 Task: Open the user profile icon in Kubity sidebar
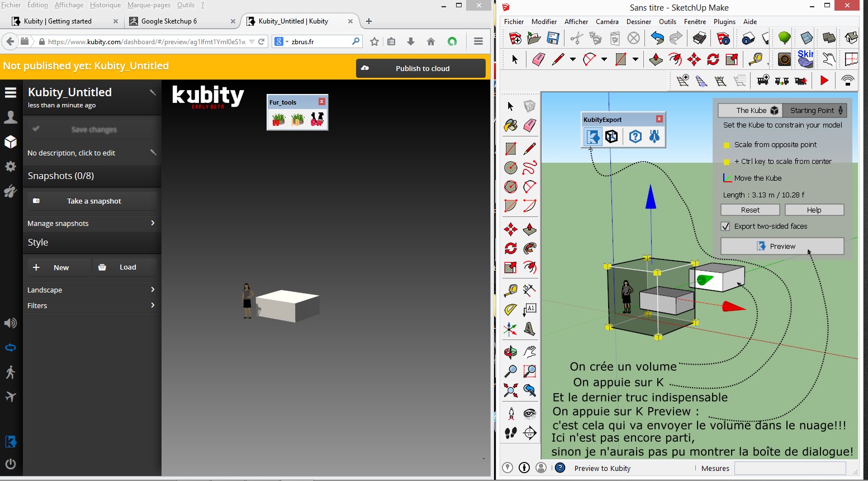[11, 117]
